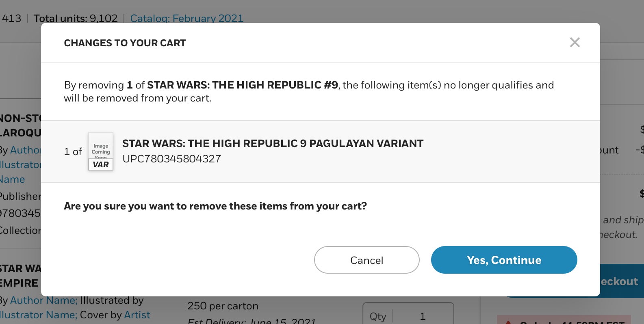Open the Catalog: February 2021 link
This screenshot has height=324, width=644.
(186, 18)
